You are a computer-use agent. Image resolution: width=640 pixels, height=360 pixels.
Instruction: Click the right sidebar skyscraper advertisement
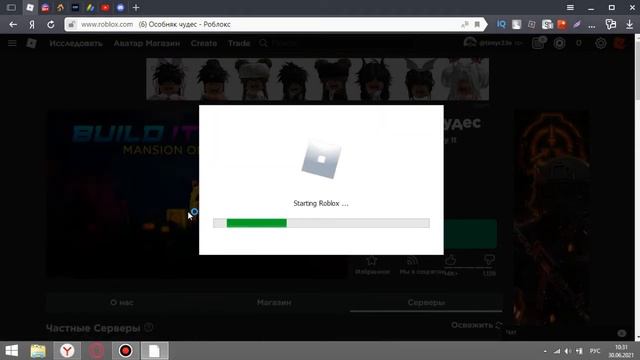point(551,218)
